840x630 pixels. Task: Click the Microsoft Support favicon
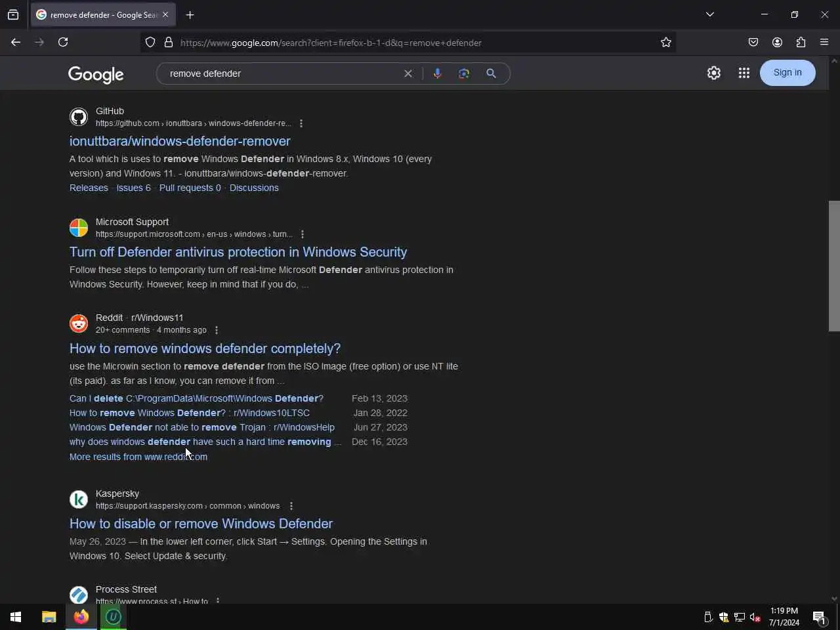point(79,228)
